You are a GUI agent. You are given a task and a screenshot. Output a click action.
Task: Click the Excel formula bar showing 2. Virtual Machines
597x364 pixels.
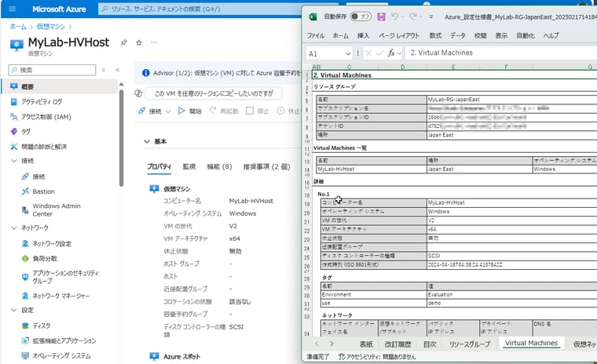502,53
